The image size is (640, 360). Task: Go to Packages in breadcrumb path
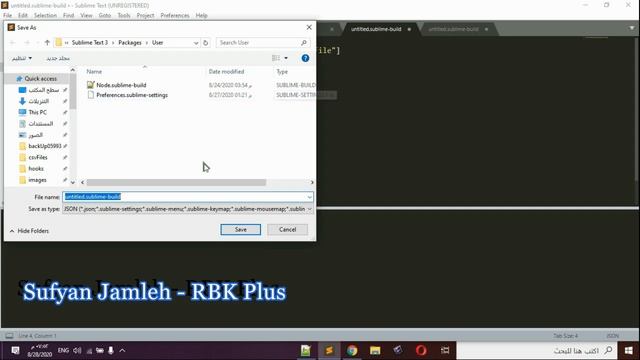click(x=130, y=42)
